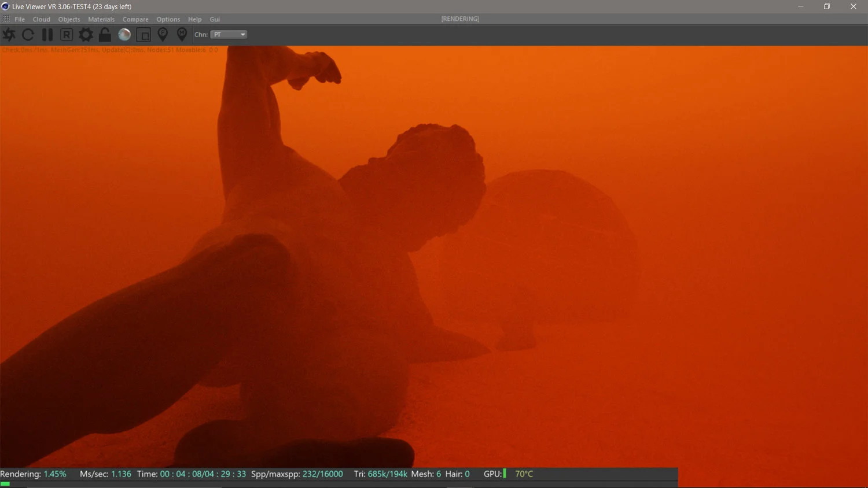Toggle the resolution lock padlock icon

coord(105,35)
